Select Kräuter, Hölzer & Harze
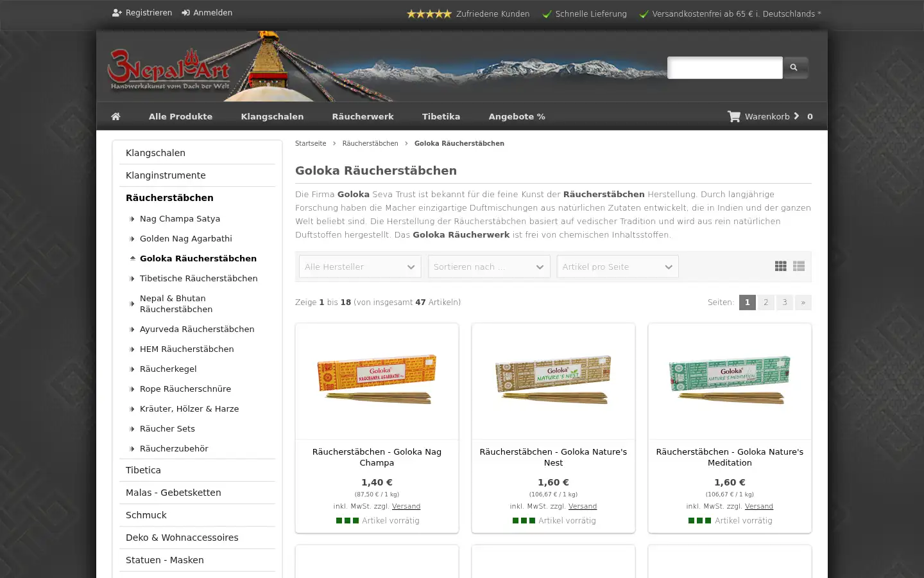This screenshot has width=924, height=578. [189, 409]
